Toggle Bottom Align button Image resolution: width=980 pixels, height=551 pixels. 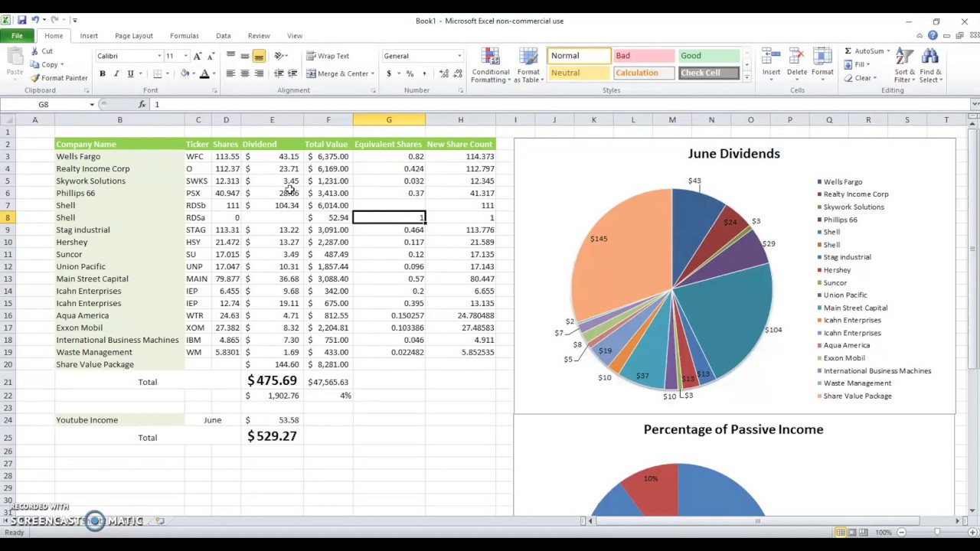pyautogui.click(x=259, y=56)
